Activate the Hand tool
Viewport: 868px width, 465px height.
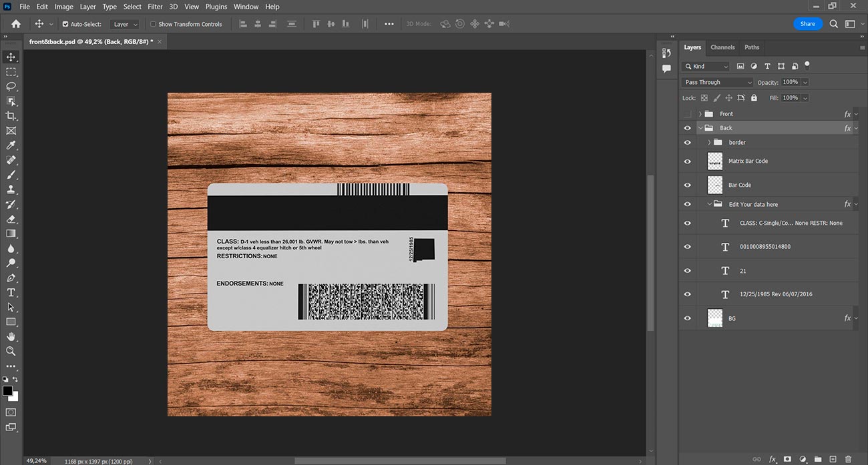(11, 336)
